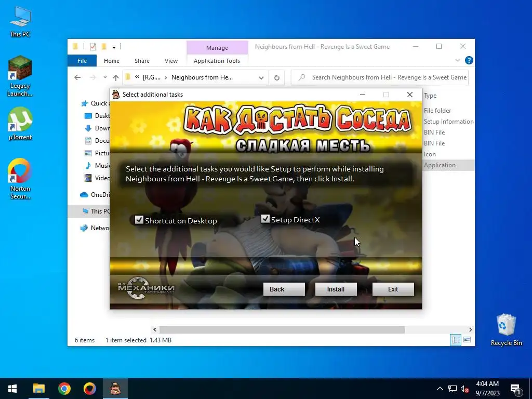This screenshot has width=532, height=399.
Task: Go up one folder level
Action: click(x=116, y=78)
